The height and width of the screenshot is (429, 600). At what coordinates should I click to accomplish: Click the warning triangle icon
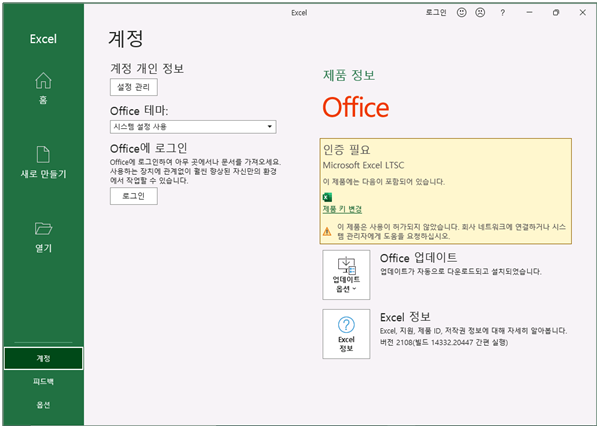(327, 231)
